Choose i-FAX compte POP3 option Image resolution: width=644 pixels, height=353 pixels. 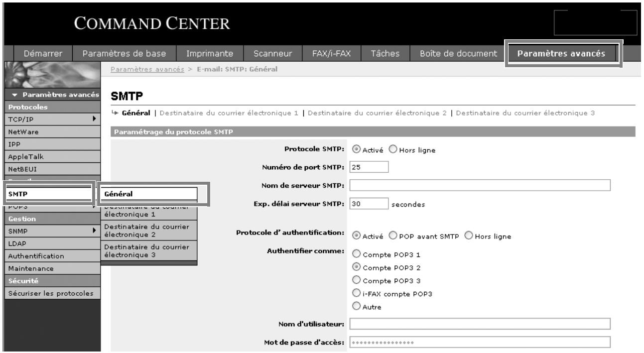(x=356, y=294)
